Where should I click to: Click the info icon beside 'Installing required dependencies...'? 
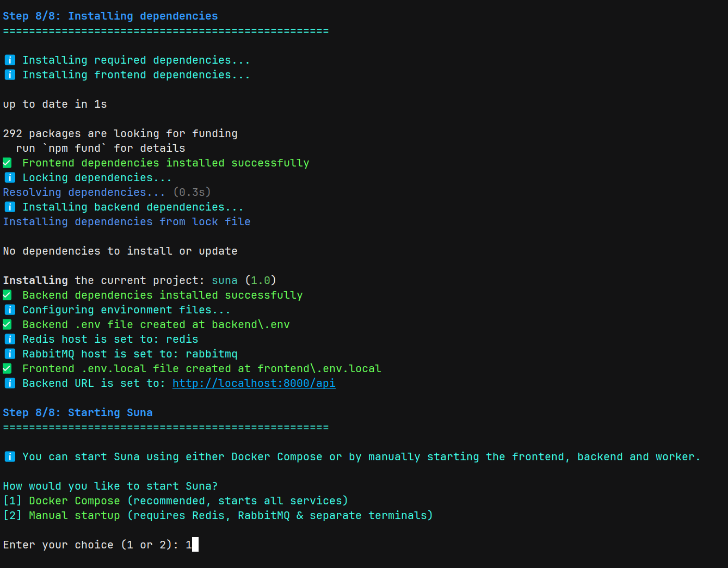tap(10, 60)
